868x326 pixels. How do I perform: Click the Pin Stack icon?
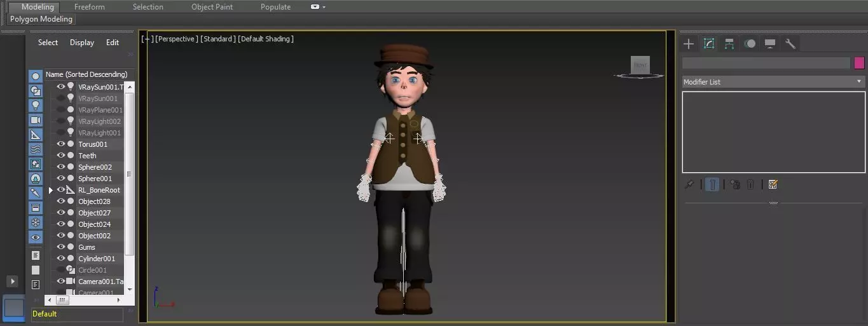coord(689,184)
